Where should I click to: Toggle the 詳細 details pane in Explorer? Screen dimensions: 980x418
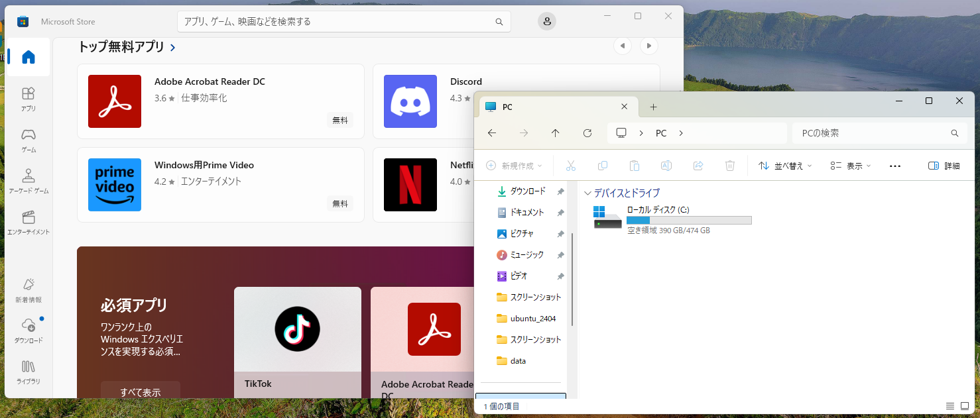944,166
